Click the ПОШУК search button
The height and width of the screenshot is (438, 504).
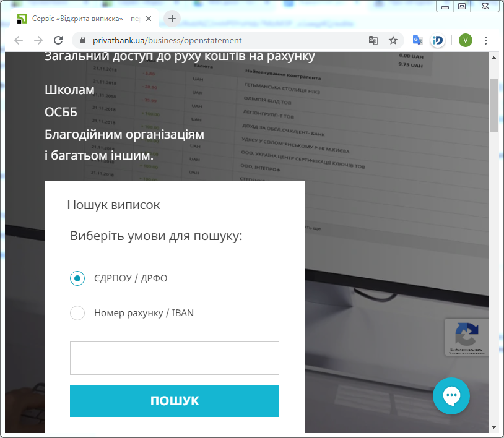click(x=175, y=401)
